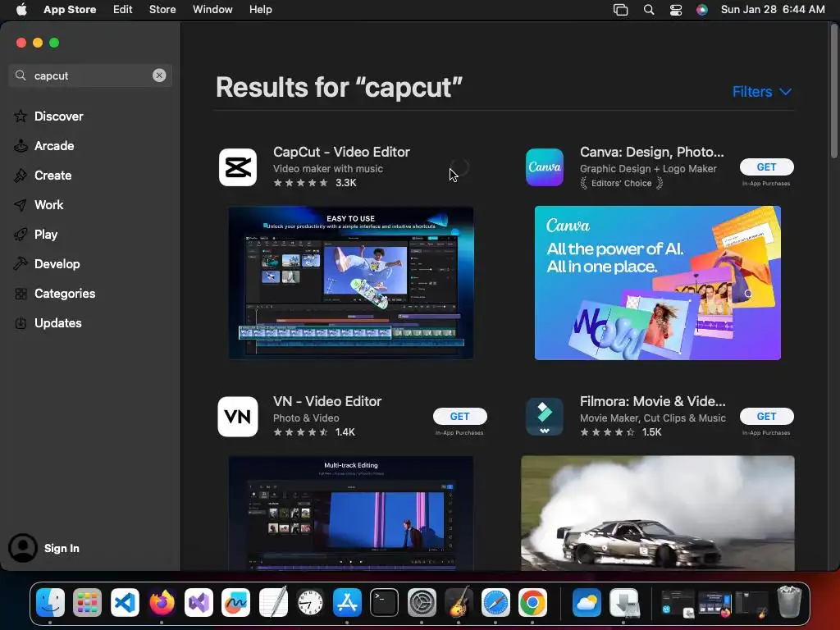The height and width of the screenshot is (630, 840).
Task: Clear the search field with the X icon
Action: (159, 75)
